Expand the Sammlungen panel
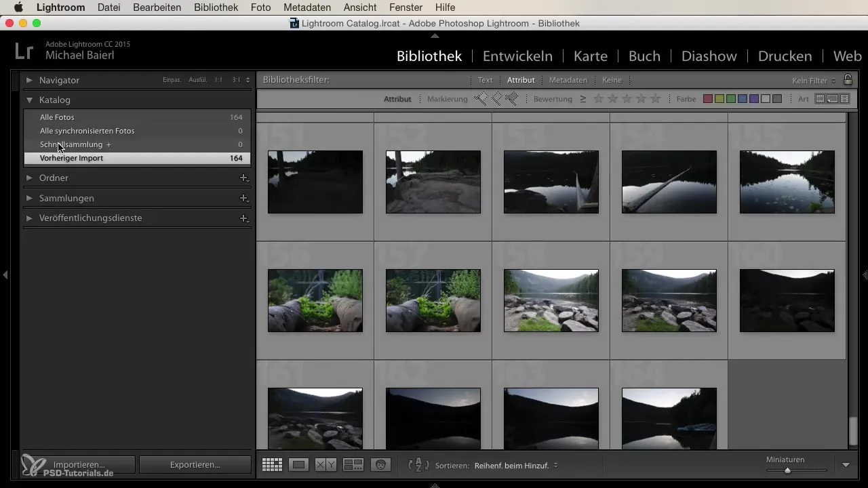The width and height of the screenshot is (868, 488). (29, 198)
